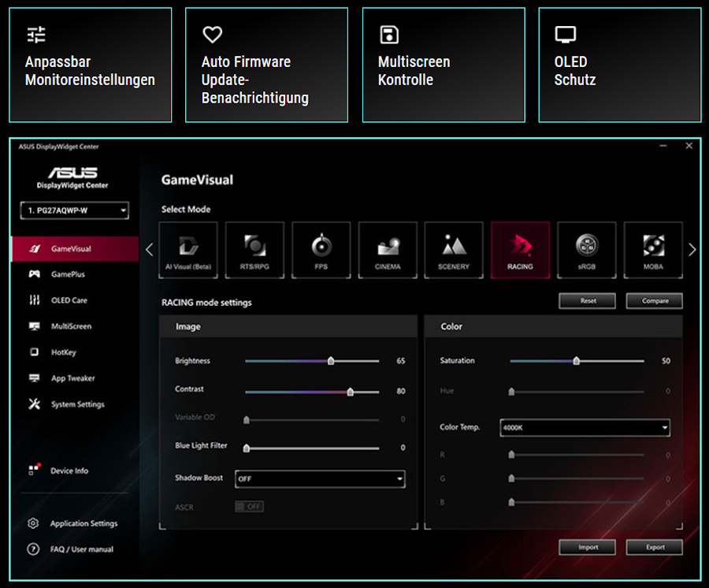
Task: Open the GamePlus menu item
Action: pos(75,274)
